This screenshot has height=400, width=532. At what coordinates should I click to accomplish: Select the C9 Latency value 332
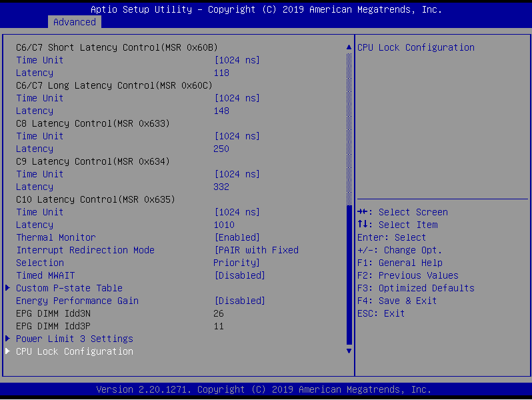[x=221, y=187]
